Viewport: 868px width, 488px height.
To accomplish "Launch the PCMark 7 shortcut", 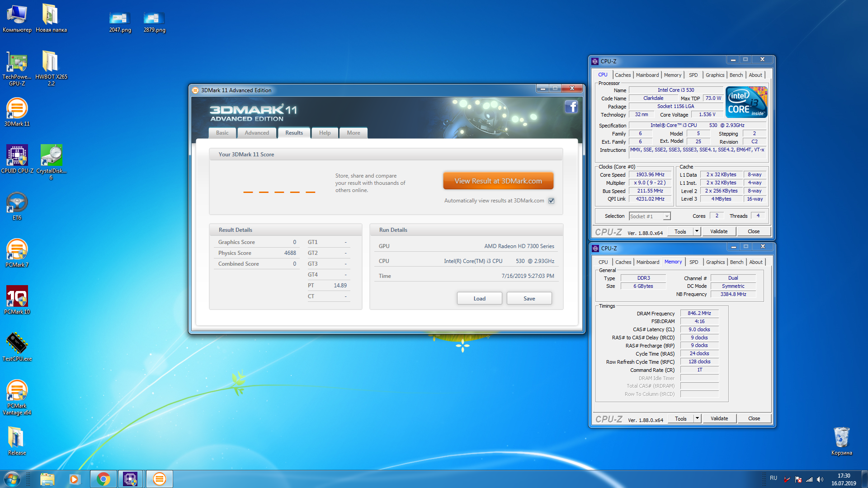I will coord(17,253).
